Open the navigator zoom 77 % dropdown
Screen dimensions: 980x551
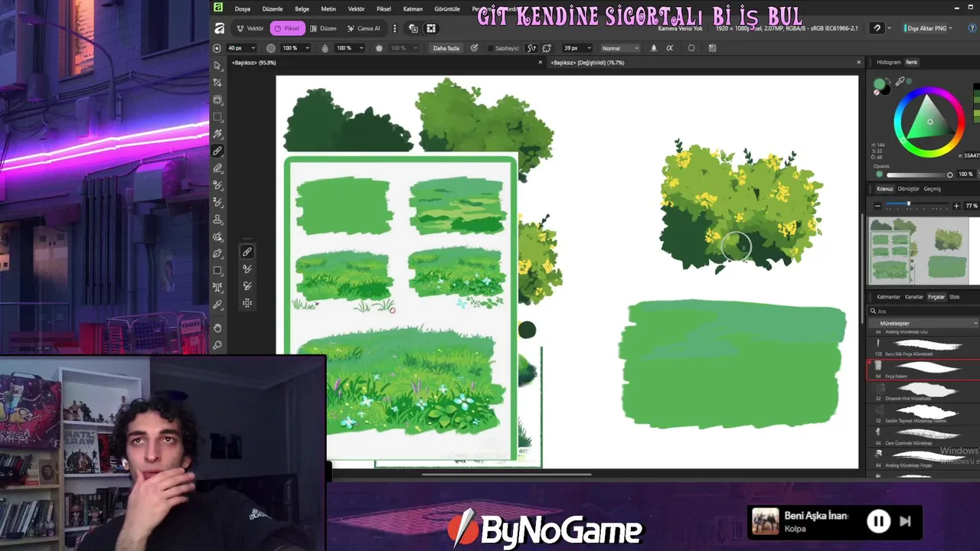pyautogui.click(x=972, y=206)
